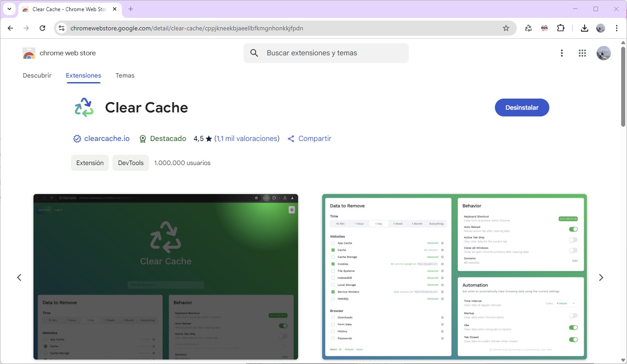Reload the current page
This screenshot has height=364, width=627.
pyautogui.click(x=42, y=28)
